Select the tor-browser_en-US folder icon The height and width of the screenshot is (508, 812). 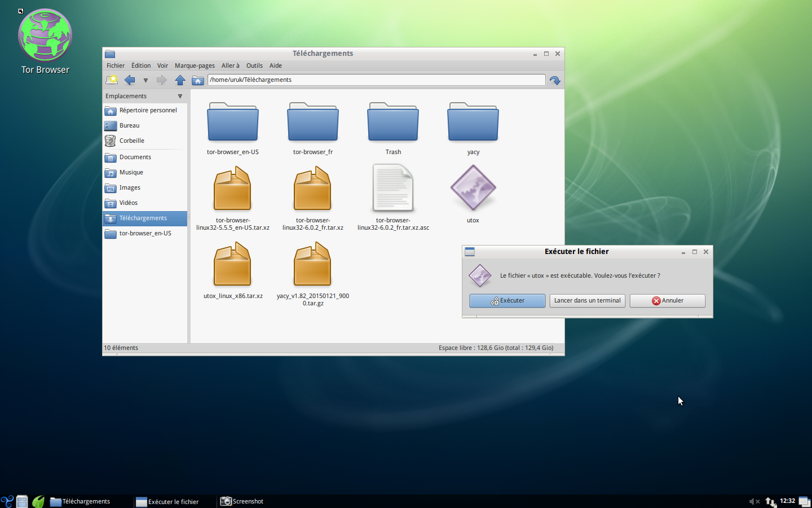tap(233, 122)
